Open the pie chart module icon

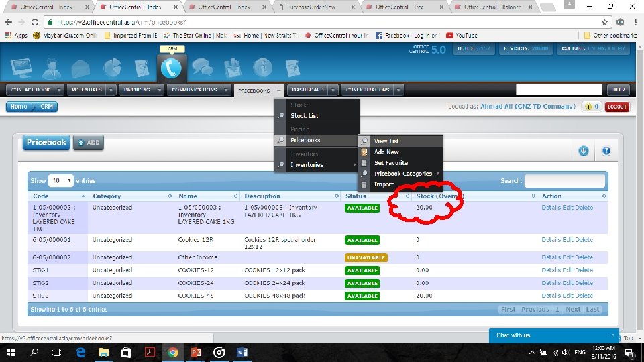click(112, 68)
